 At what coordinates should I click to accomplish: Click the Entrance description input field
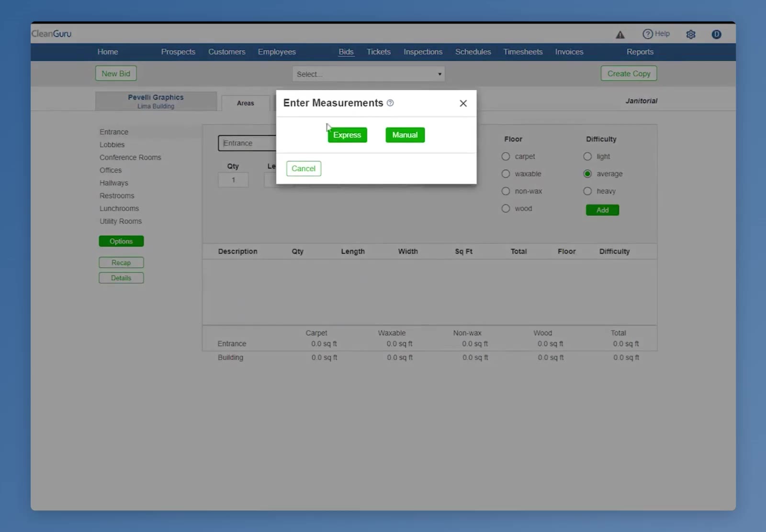tap(247, 143)
